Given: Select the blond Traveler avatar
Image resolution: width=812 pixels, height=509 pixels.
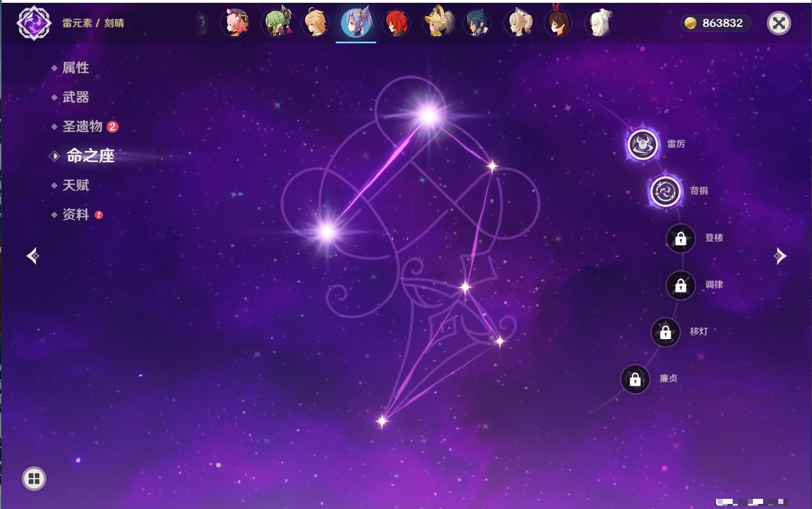Looking at the screenshot, I should click(316, 23).
